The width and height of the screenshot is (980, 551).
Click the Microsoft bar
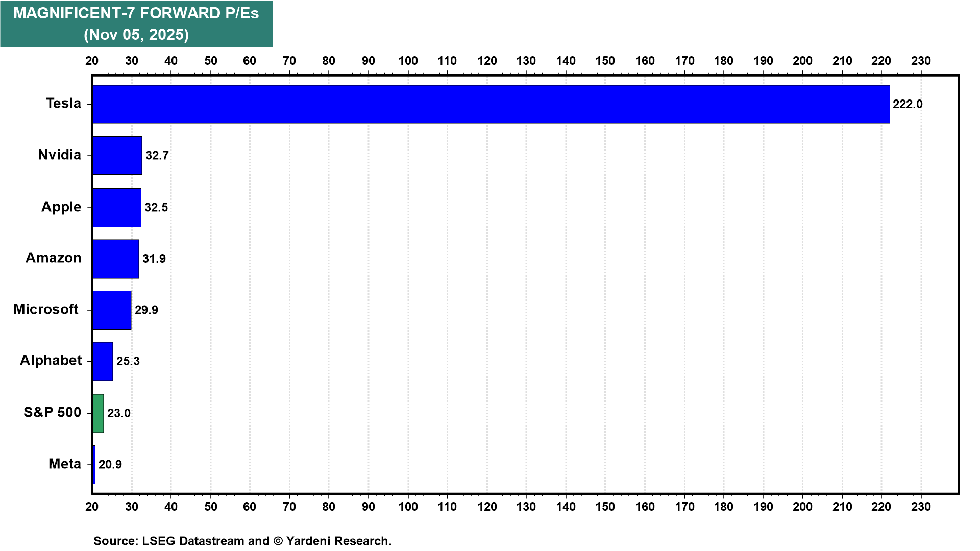pyautogui.click(x=112, y=310)
